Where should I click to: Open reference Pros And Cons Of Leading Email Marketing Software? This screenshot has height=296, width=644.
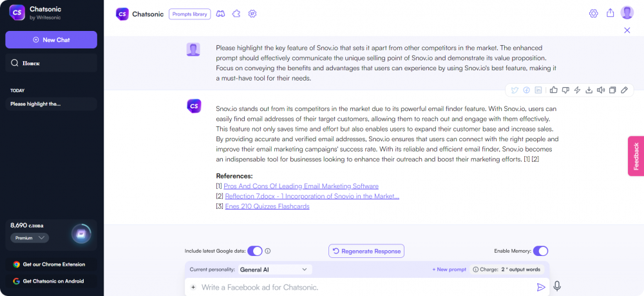(x=301, y=186)
